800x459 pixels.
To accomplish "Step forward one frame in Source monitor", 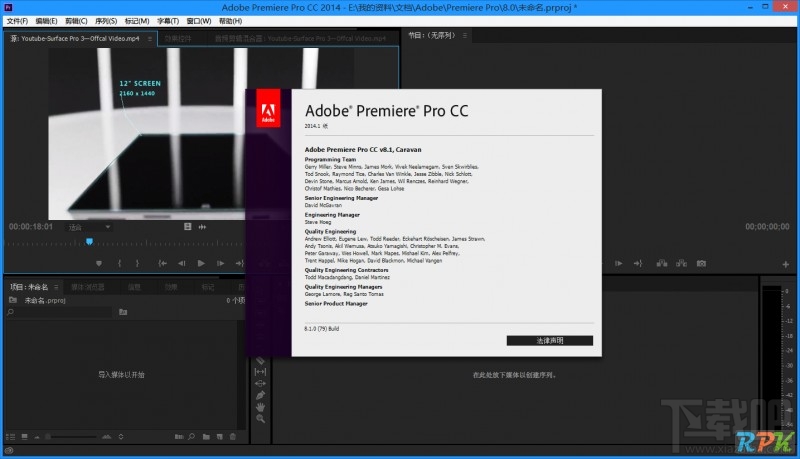I will [x=220, y=263].
